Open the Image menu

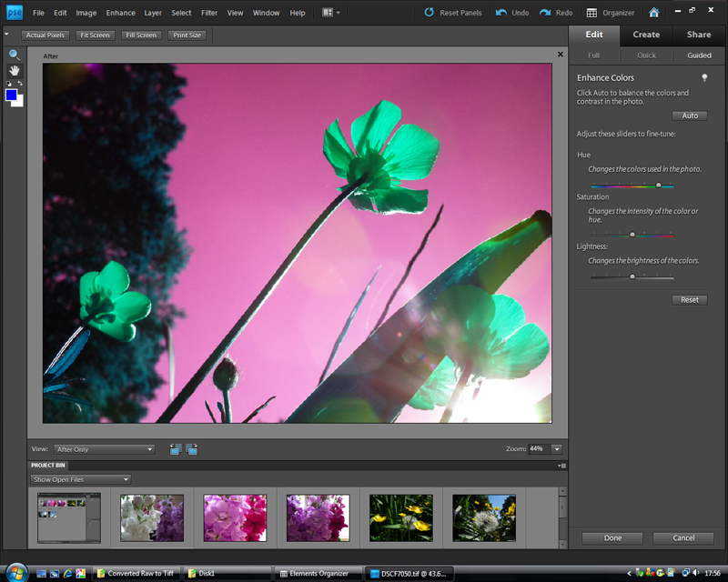tap(86, 13)
